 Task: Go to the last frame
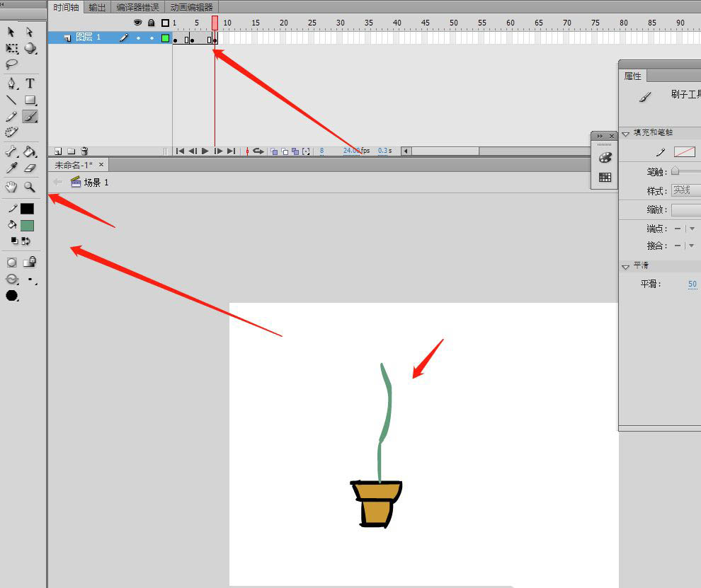[231, 151]
